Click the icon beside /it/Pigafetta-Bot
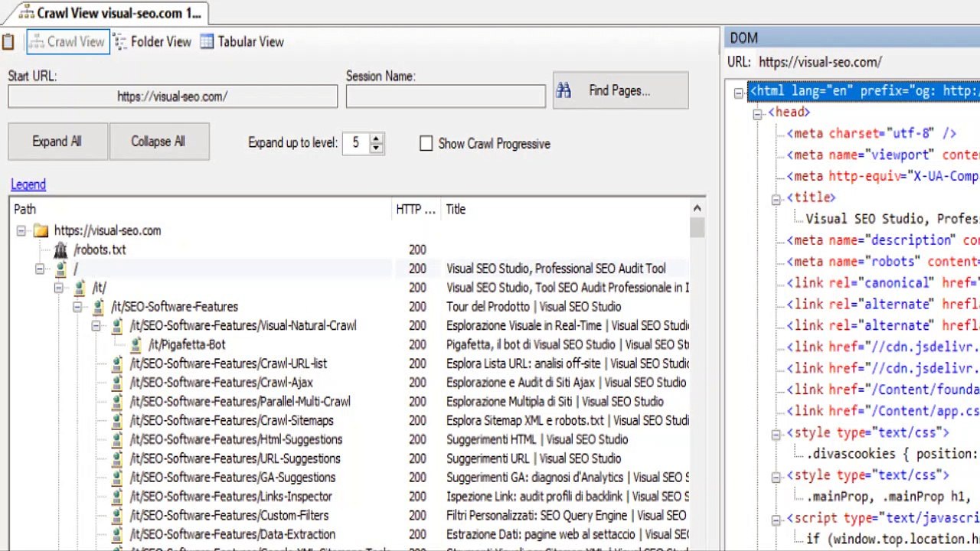 136,344
